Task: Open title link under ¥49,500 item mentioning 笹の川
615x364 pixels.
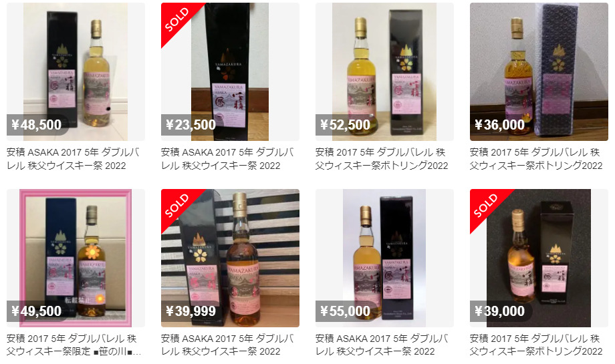Action: [x=74, y=345]
